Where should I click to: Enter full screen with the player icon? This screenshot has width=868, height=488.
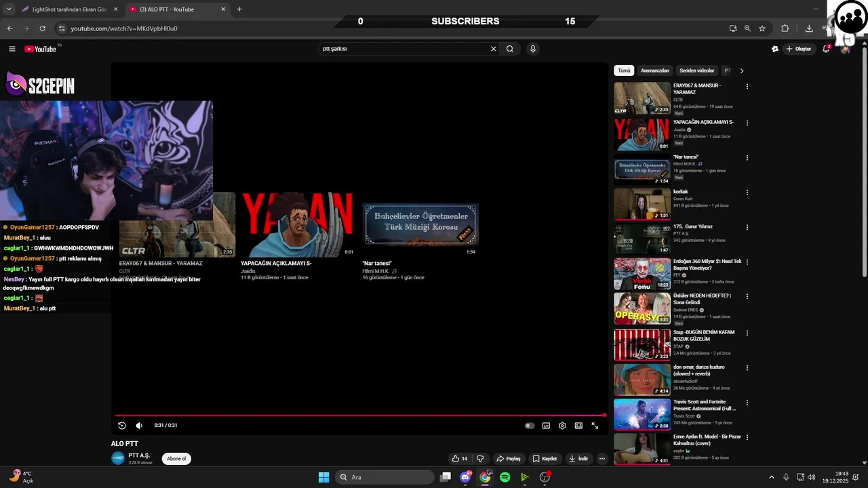coord(595,426)
